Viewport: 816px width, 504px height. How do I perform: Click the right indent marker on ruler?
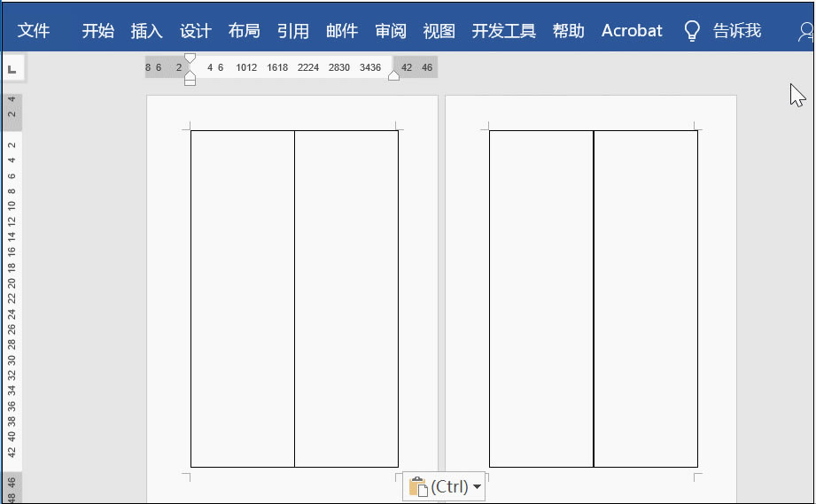pos(394,75)
